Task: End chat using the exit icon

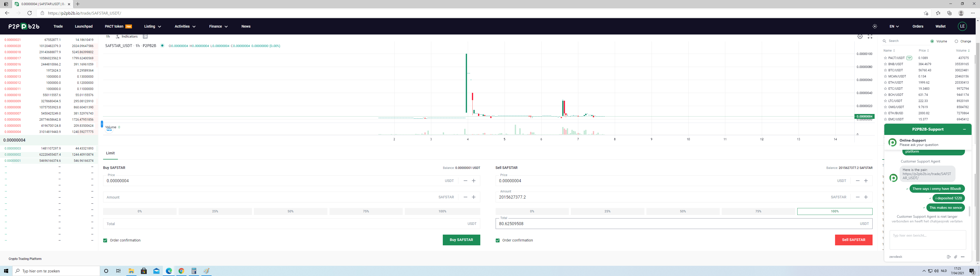Action: coord(948,257)
